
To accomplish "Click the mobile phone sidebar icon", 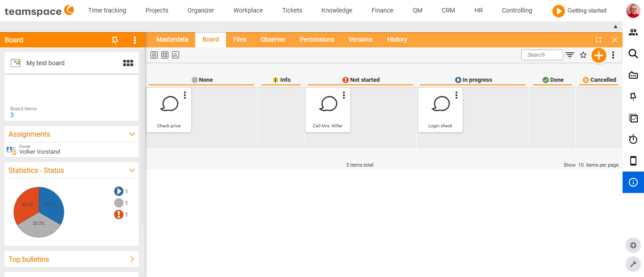I will tap(633, 161).
